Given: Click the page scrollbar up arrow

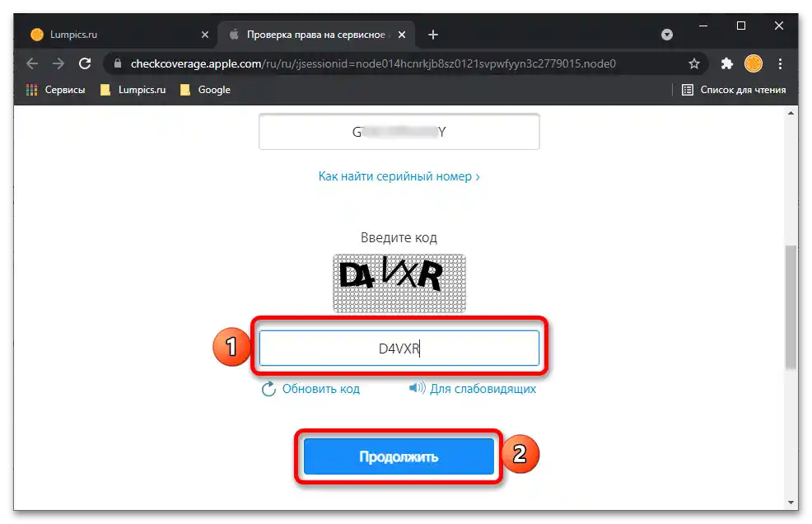Looking at the screenshot, I should click(x=791, y=113).
